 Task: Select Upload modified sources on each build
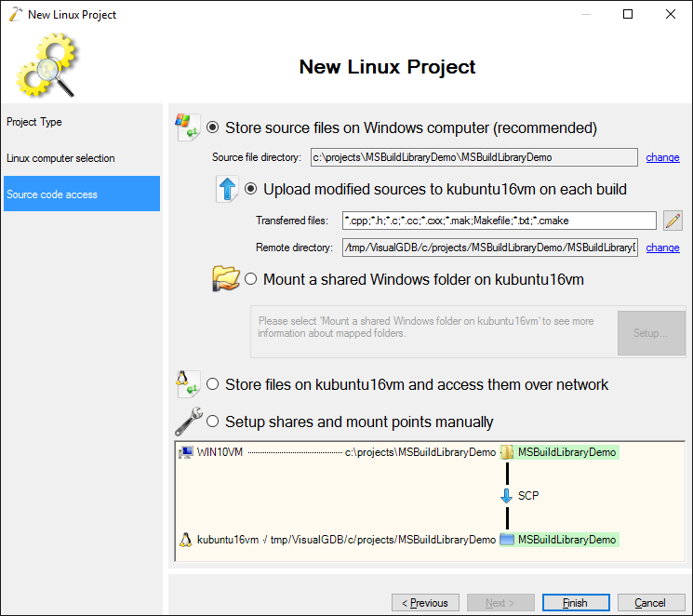250,189
